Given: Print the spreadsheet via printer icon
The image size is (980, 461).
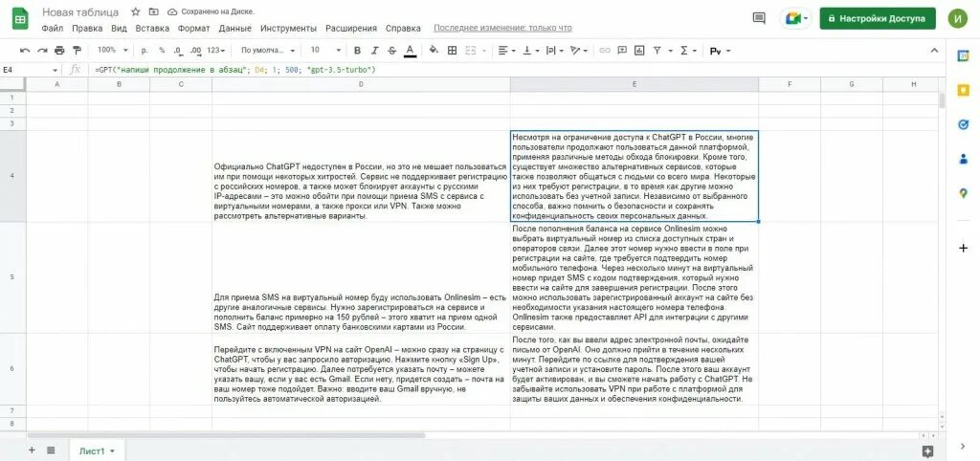Looking at the screenshot, I should pos(59,50).
